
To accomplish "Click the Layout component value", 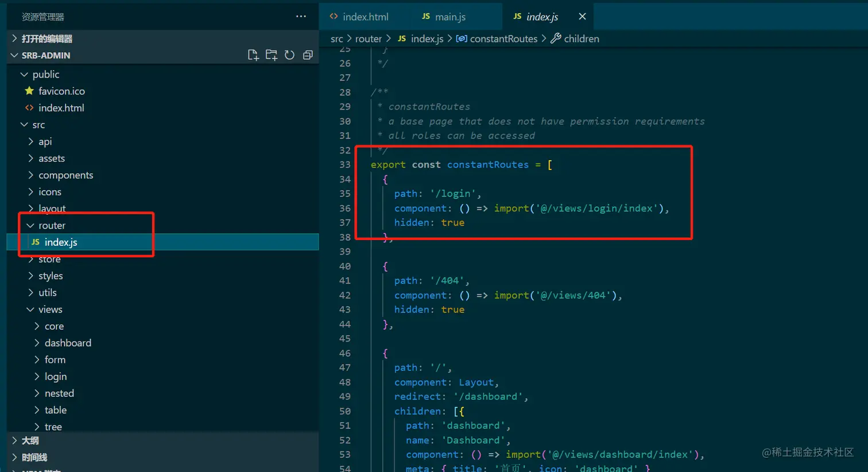I will (x=476, y=382).
